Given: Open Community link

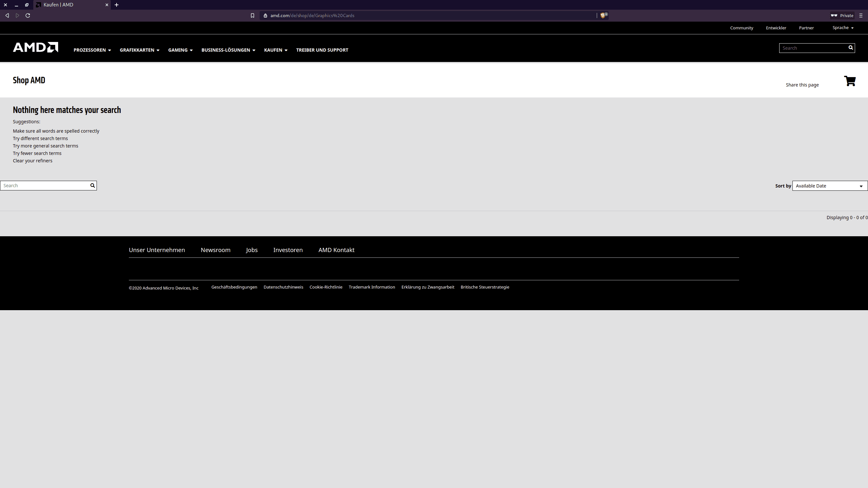Looking at the screenshot, I should tap(742, 28).
